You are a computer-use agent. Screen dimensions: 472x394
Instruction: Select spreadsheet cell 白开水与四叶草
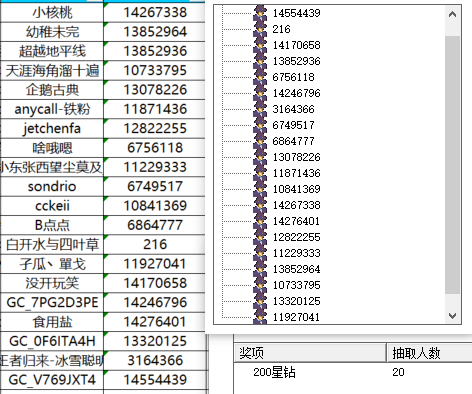coord(52,244)
